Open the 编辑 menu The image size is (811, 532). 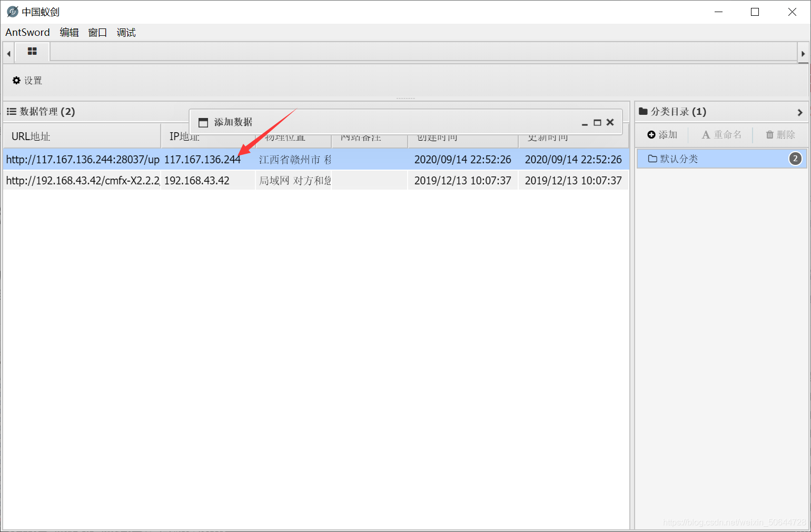pyautogui.click(x=69, y=33)
